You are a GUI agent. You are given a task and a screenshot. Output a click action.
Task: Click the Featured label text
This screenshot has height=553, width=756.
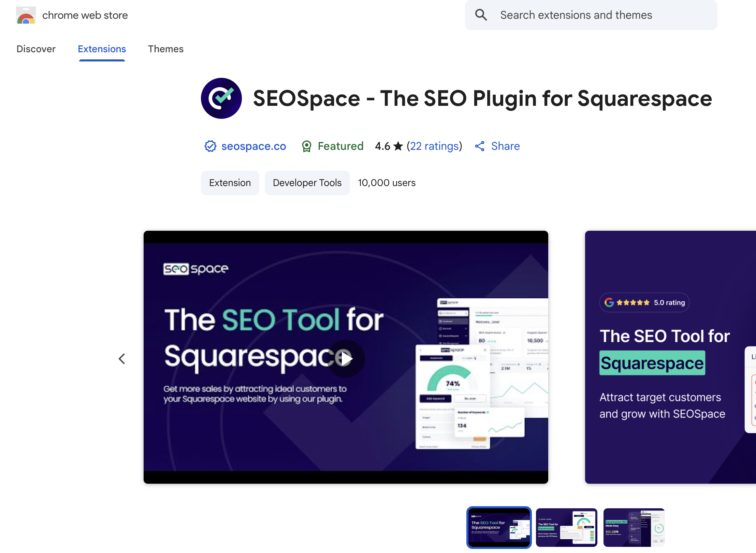[340, 146]
